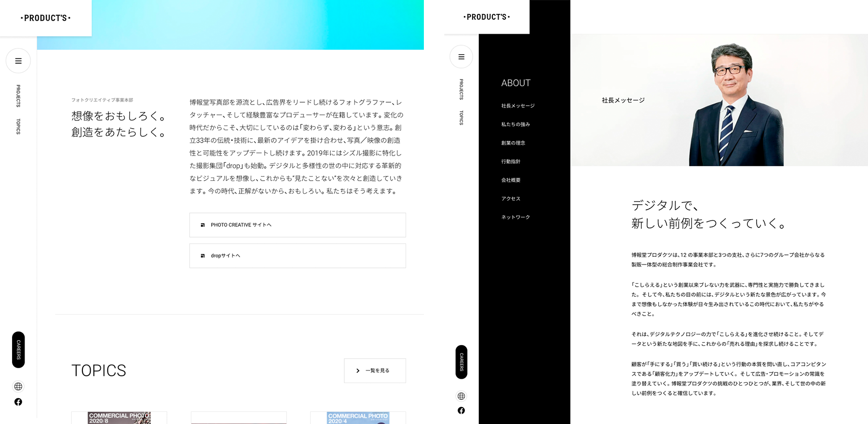Click 想像をおもしろく。 headline
Viewport: 868px width, 424px height.
click(x=119, y=116)
